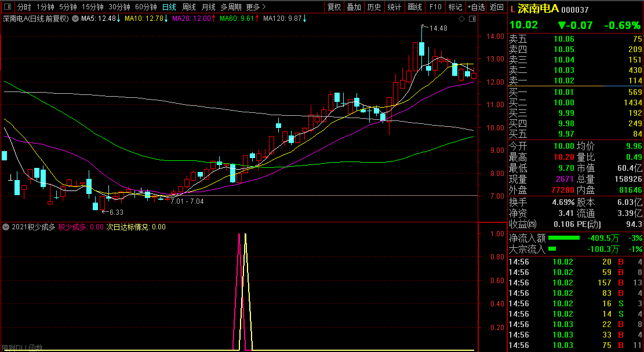Switch to the 周线 weekly chart tab

[189, 7]
